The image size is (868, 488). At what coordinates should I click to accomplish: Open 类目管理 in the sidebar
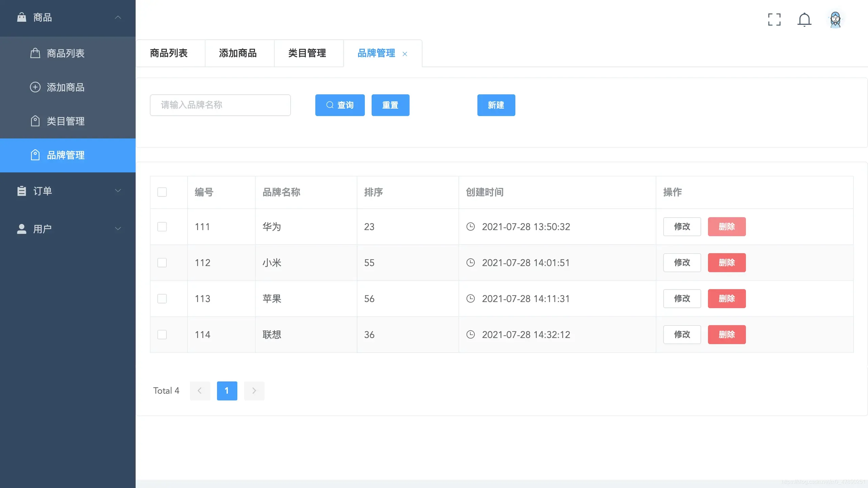click(68, 121)
